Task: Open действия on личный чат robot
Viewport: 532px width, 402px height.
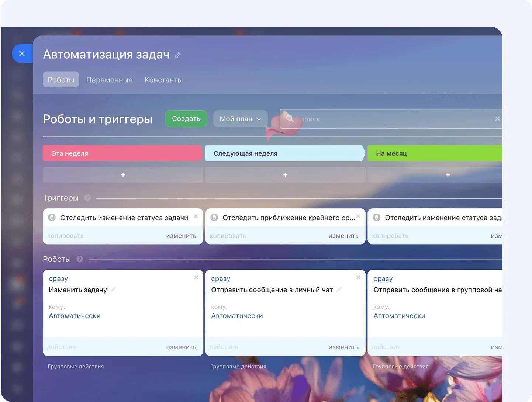Action: (x=224, y=347)
